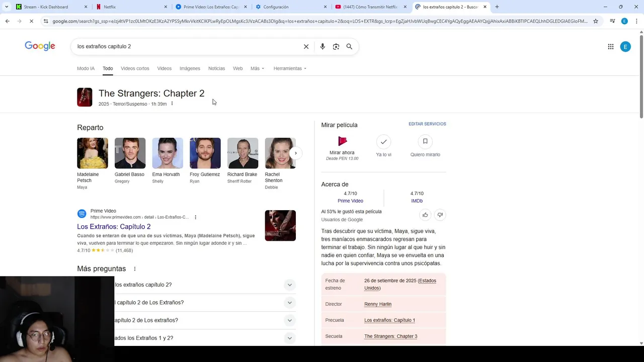
Task: Clear the search box with X icon
Action: [306, 46]
